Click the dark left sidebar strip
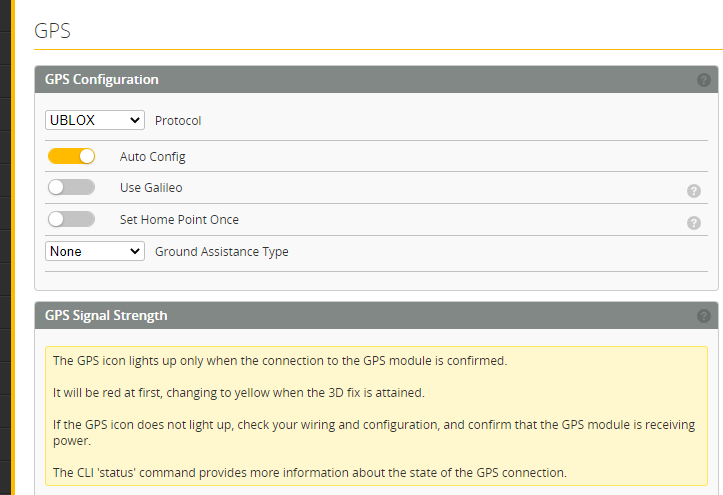723x495 pixels. pyautogui.click(x=5, y=250)
